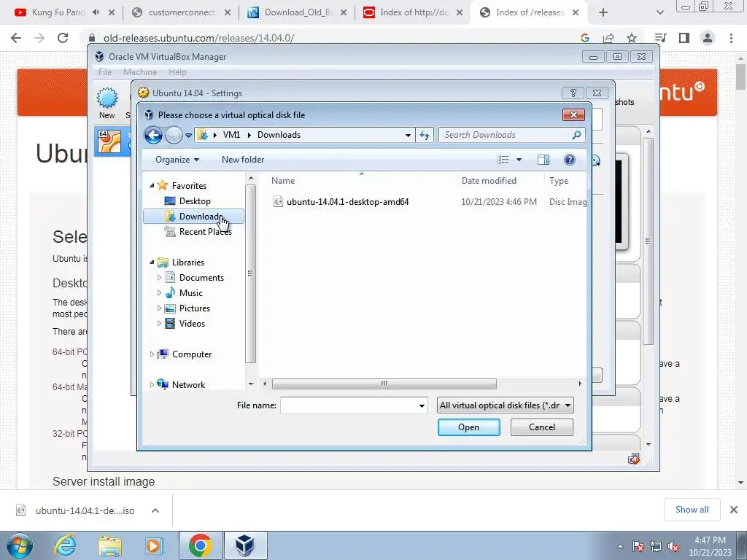The height and width of the screenshot is (560, 747).
Task: Select Downloads under Favorites
Action: pos(193,216)
